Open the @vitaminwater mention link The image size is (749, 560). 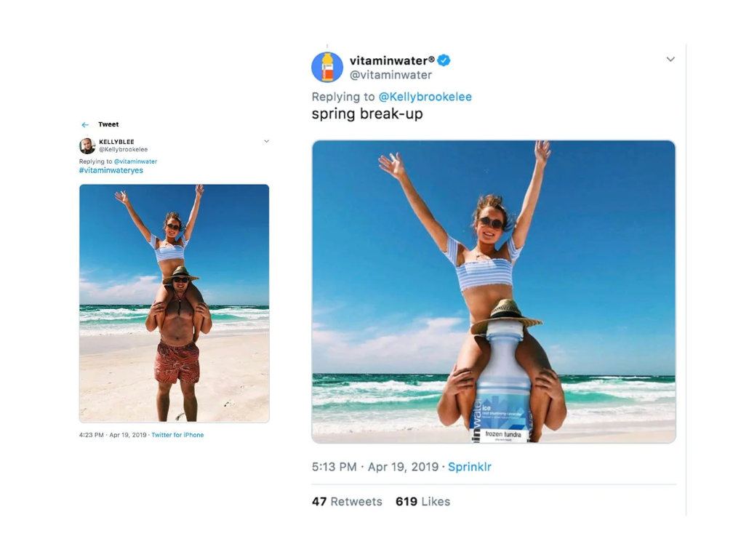[x=135, y=161]
